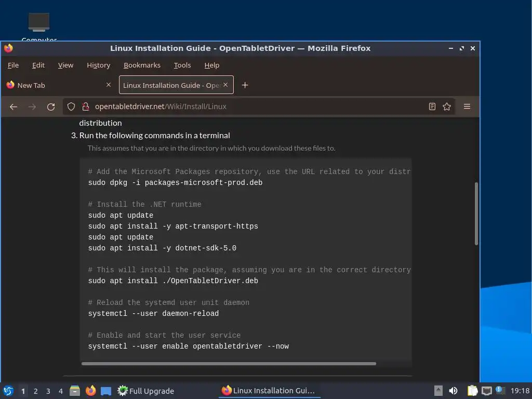Click the 'This assumes that you are in' note
This screenshot has height=399, width=532.
click(x=211, y=148)
